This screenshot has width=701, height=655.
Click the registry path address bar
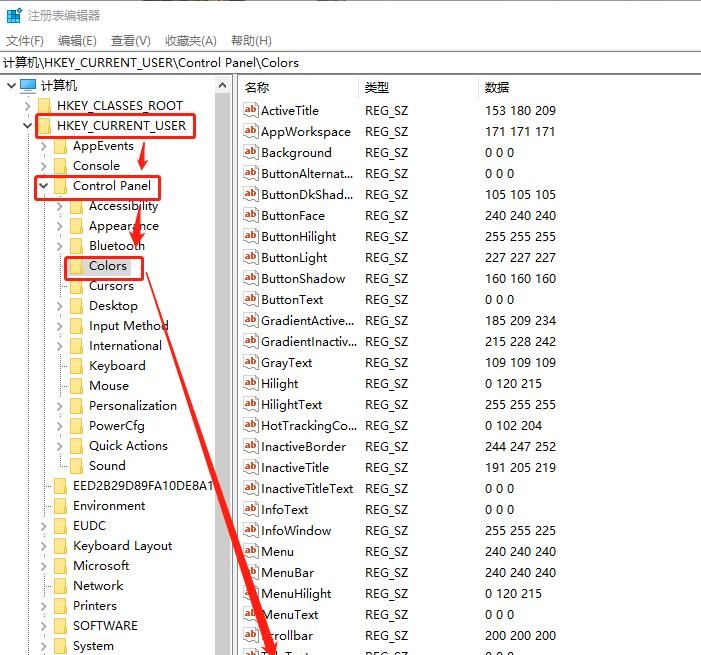[x=350, y=63]
